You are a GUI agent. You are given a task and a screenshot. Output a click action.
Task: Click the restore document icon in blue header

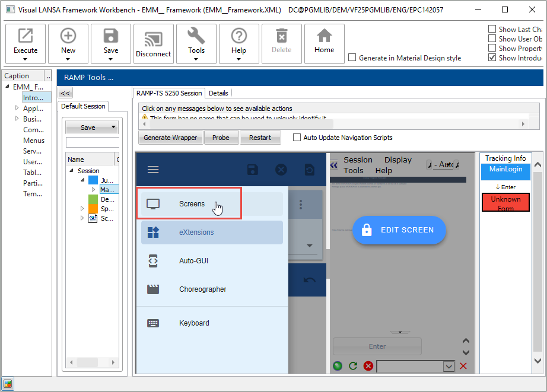[x=310, y=170]
